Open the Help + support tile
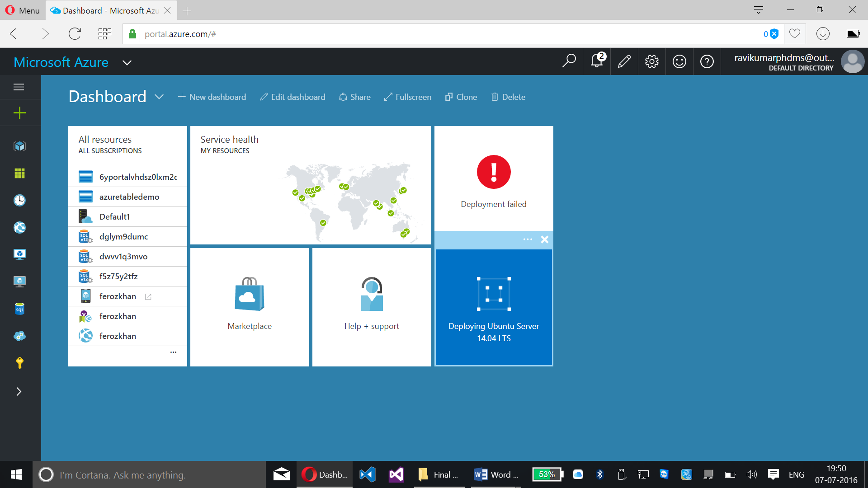This screenshot has width=868, height=488. 372,307
